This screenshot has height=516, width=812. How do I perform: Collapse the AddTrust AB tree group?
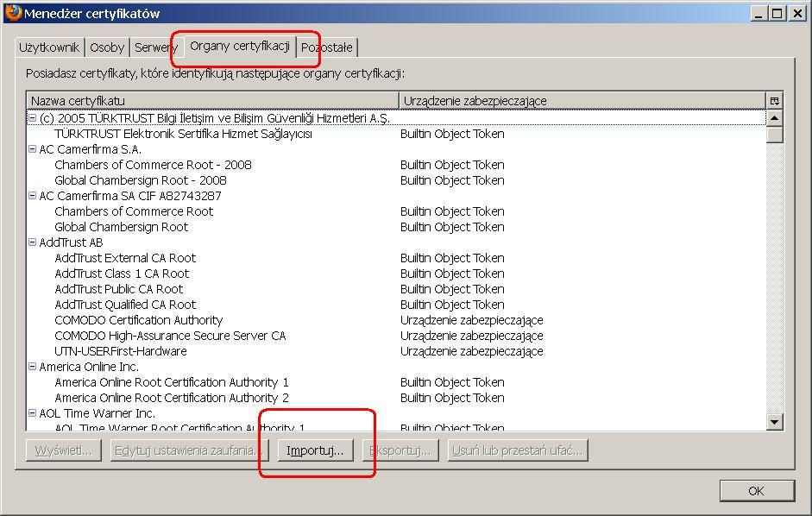[33, 242]
